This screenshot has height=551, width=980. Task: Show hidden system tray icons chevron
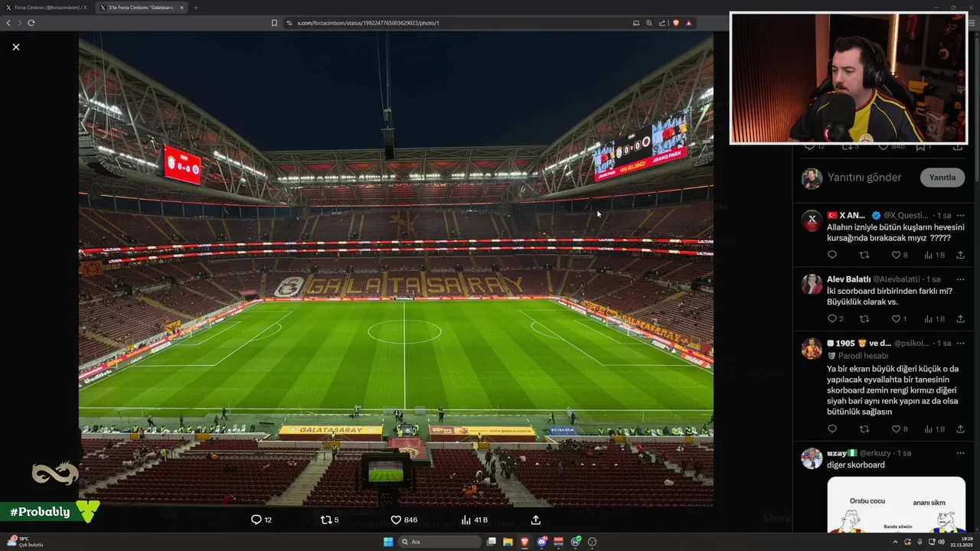pos(896,542)
